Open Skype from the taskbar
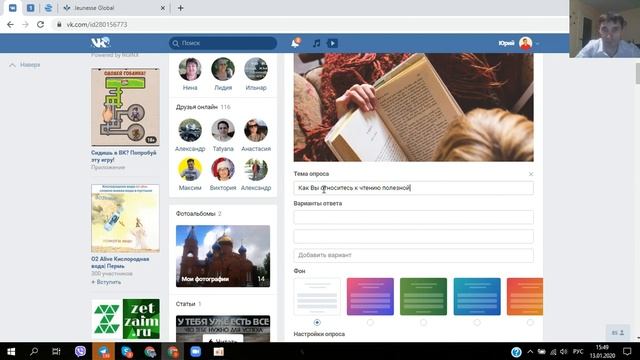Image resolution: width=640 pixels, height=360 pixels. pyautogui.click(x=127, y=351)
